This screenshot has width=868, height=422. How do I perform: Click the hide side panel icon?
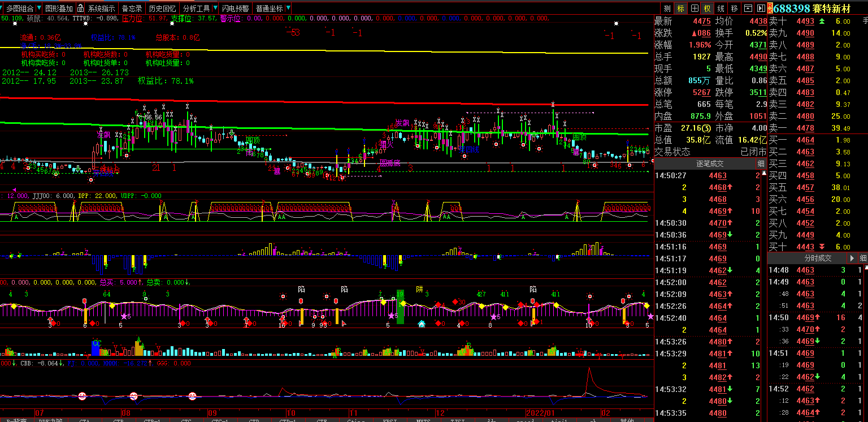point(761,8)
